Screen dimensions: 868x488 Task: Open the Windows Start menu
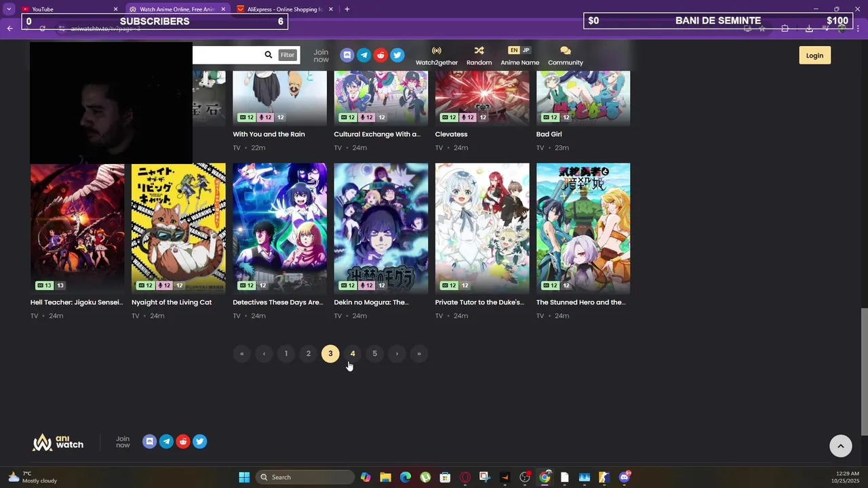[244, 477]
